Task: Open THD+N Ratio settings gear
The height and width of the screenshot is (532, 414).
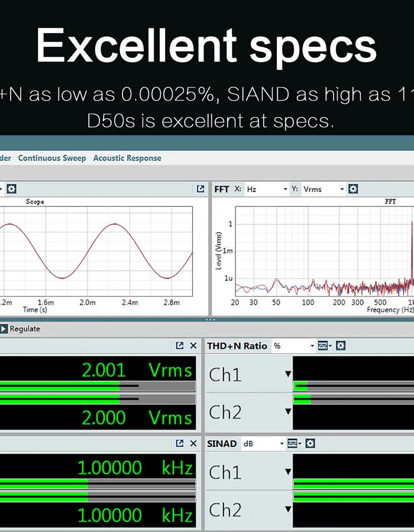Action: pos(341,346)
